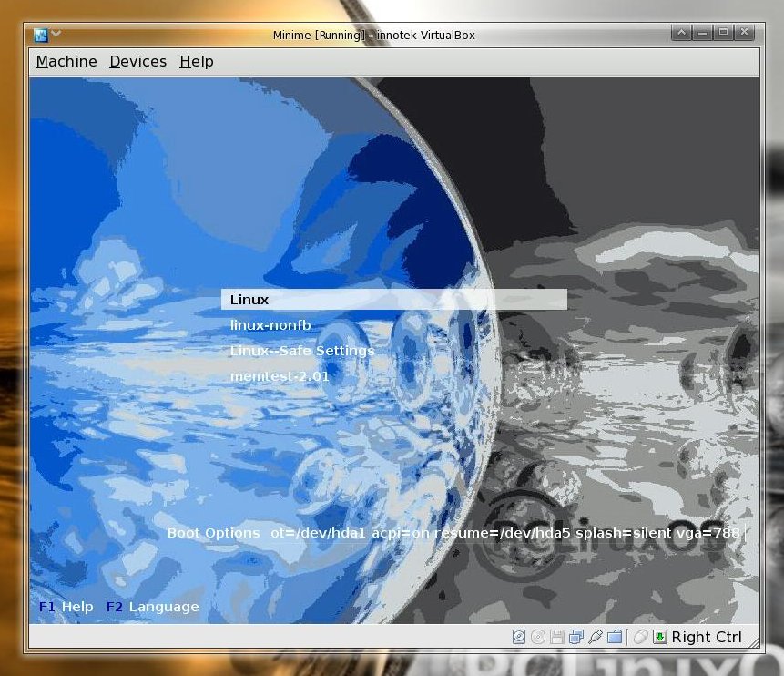Click the VirtualBox window menu icon in title bar

(x=40, y=35)
